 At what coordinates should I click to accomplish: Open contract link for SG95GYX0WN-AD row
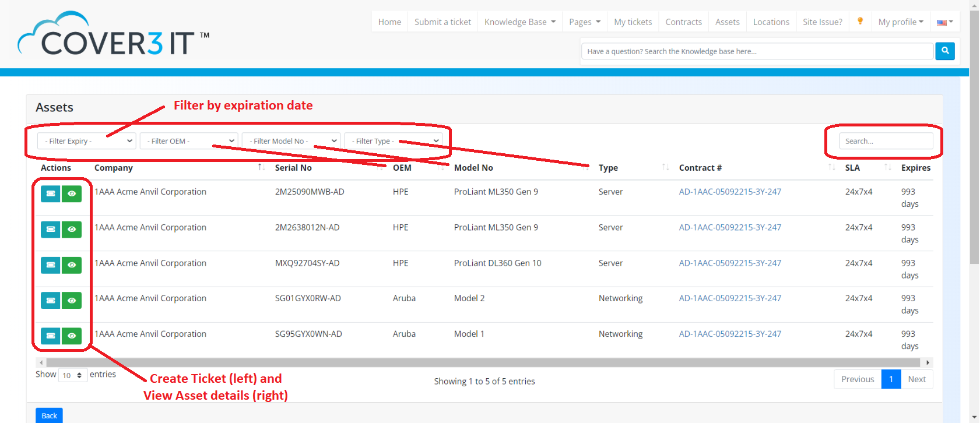click(x=730, y=334)
